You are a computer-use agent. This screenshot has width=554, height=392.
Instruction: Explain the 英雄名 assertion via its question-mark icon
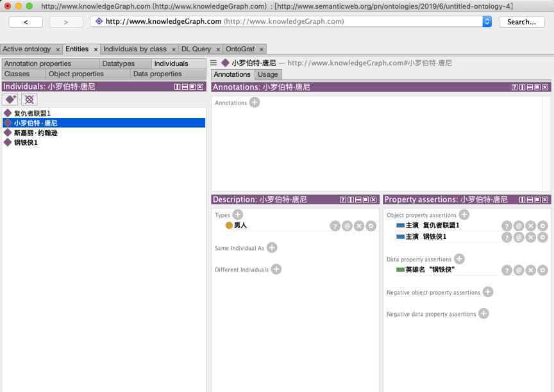click(507, 270)
